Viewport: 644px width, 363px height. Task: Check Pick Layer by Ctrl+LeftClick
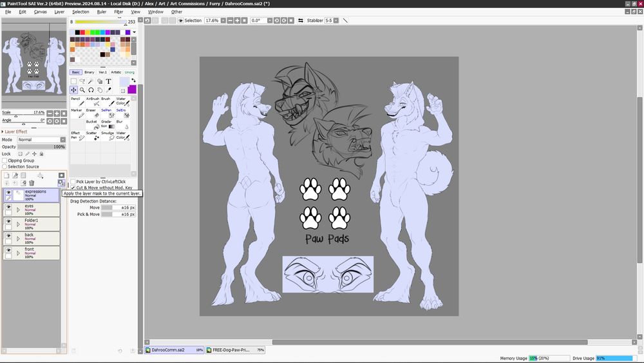(73, 181)
